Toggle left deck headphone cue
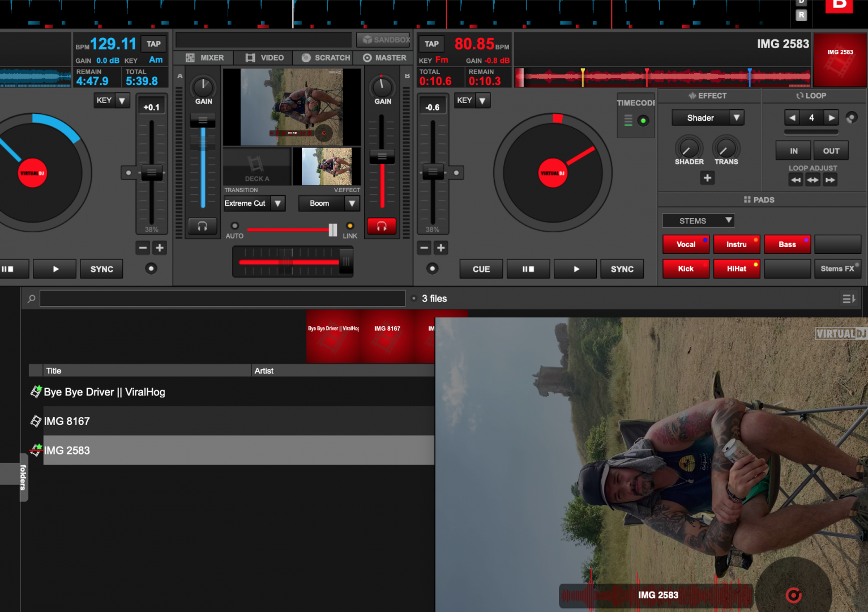 [202, 226]
